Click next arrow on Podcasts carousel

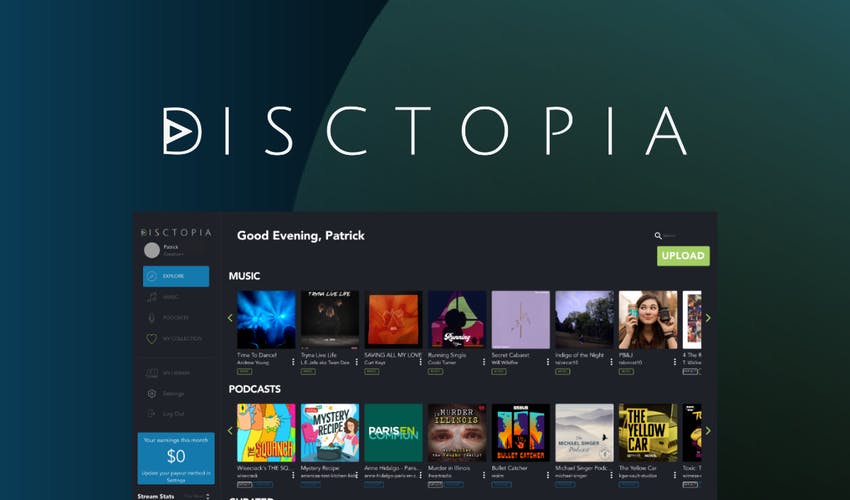coord(708,431)
